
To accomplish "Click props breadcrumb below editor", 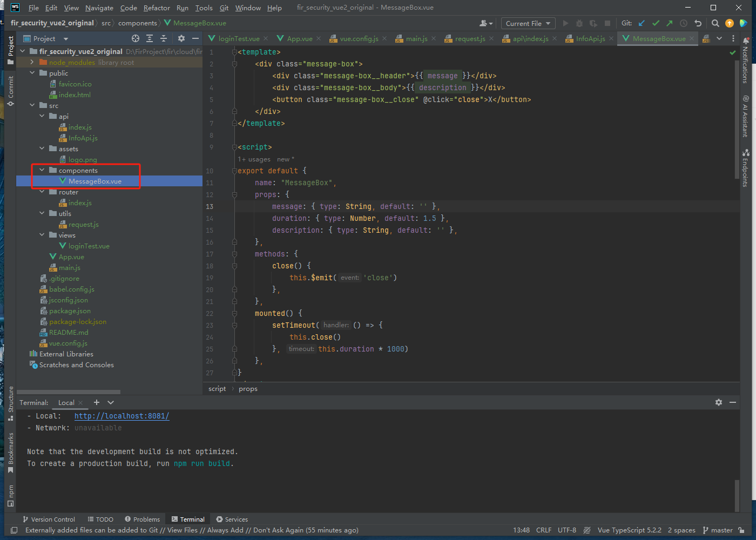I will (x=248, y=388).
